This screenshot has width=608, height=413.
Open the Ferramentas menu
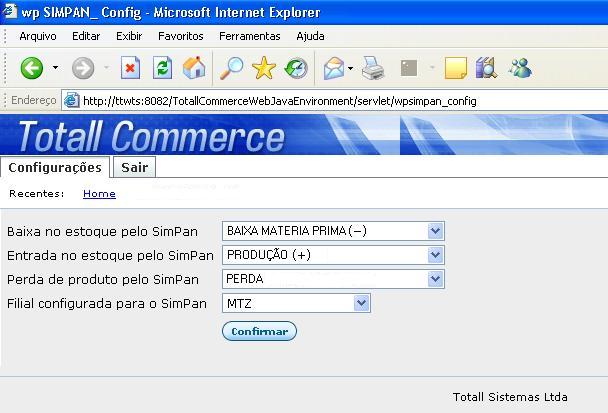pos(250,36)
